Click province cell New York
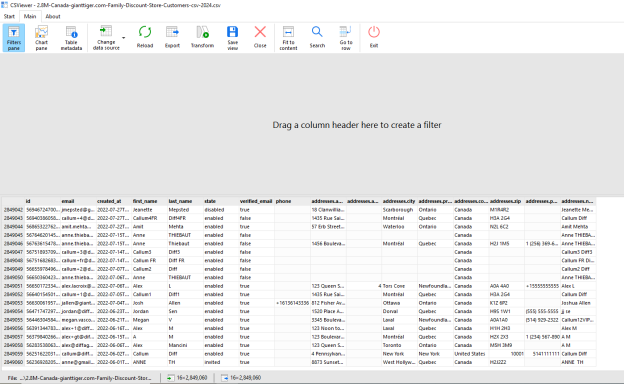The image size is (624, 384). (x=435, y=354)
